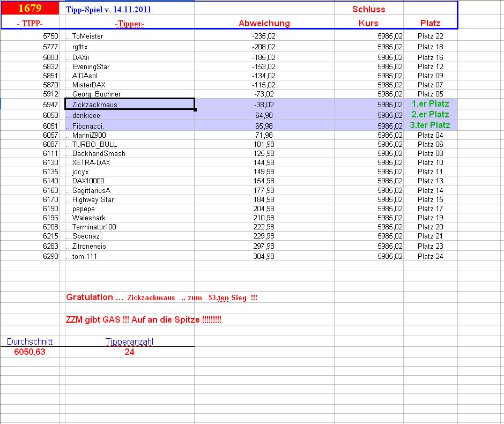Select the '...XETRA-DAX' cell

coord(130,162)
